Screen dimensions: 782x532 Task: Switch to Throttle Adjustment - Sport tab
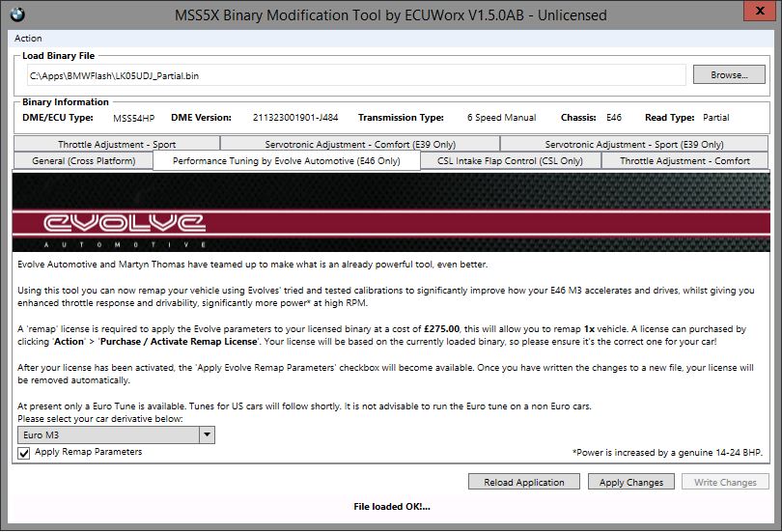tap(117, 144)
